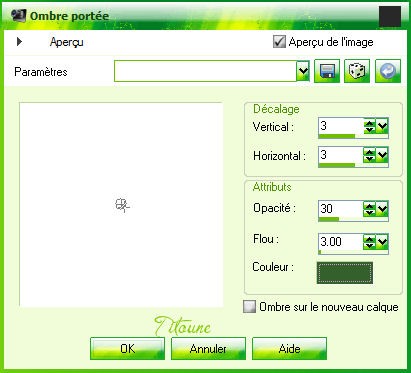The height and width of the screenshot is (373, 411).
Task: Pick a shadow color from the Couleur swatch
Action: pos(345,273)
